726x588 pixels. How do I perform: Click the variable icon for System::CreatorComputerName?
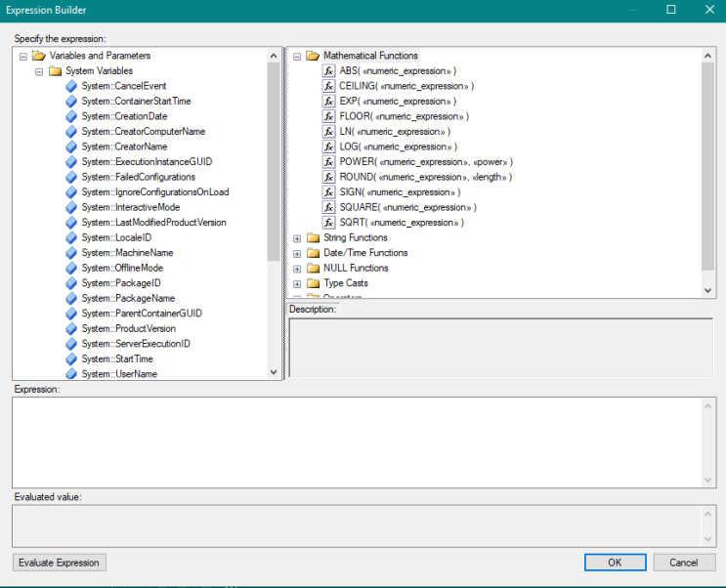[71, 132]
